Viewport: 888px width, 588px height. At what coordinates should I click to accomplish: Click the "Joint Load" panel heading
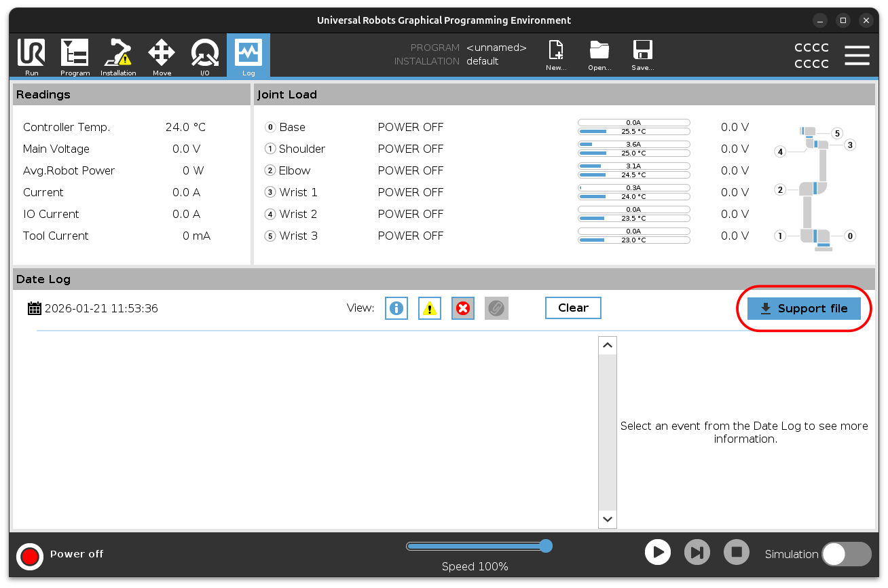[x=287, y=94]
